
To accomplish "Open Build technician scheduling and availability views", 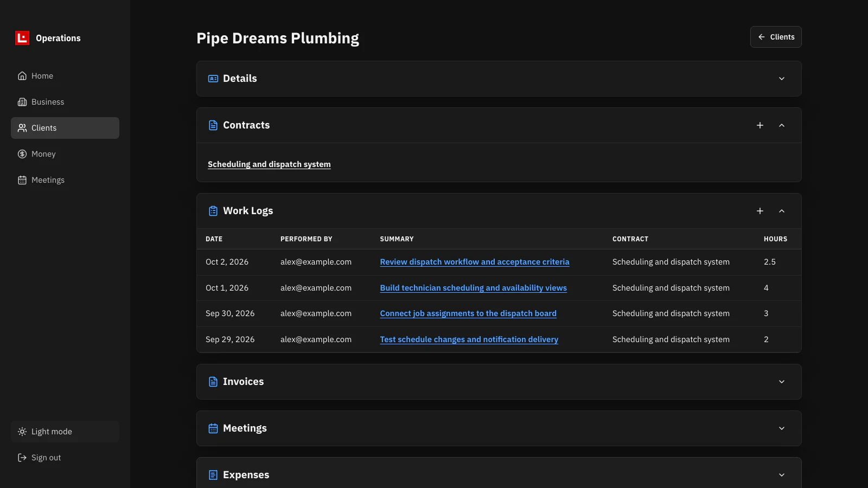I will (473, 288).
